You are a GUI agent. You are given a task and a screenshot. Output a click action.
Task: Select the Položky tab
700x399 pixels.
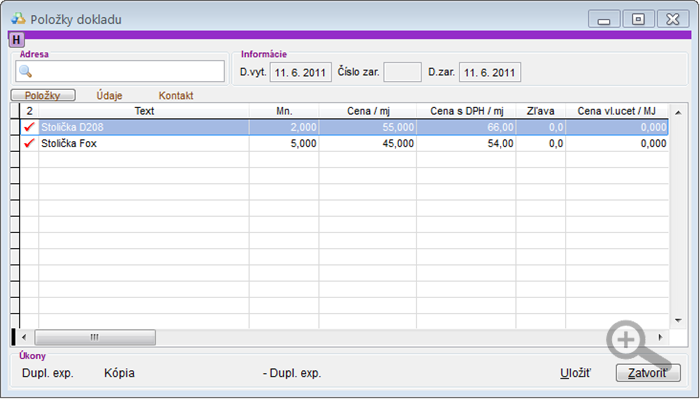(x=43, y=96)
